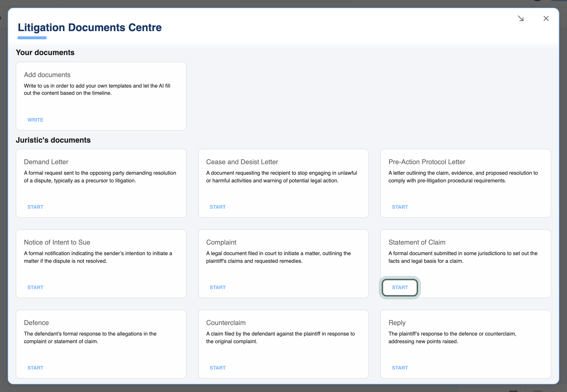567x392 pixels.
Task: Click the Your documents section heading
Action: point(45,52)
